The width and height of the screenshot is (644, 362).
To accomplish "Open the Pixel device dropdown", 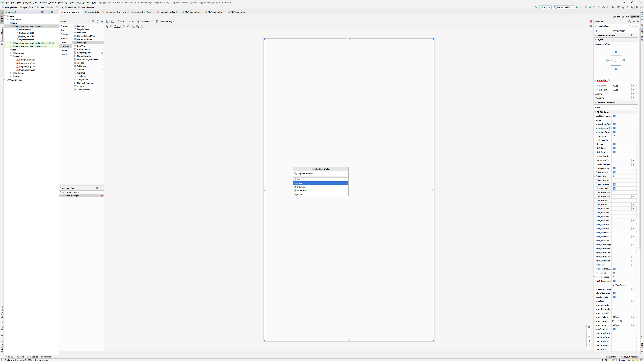I will (x=122, y=21).
